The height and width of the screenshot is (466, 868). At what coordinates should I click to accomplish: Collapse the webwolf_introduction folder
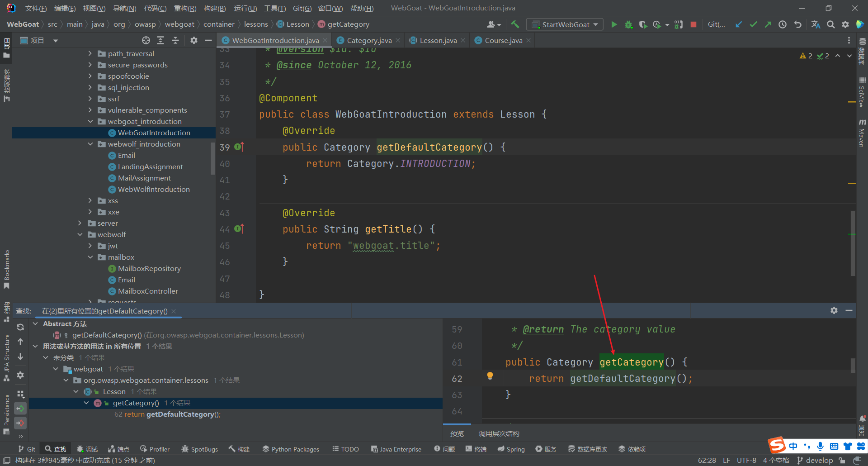click(90, 144)
